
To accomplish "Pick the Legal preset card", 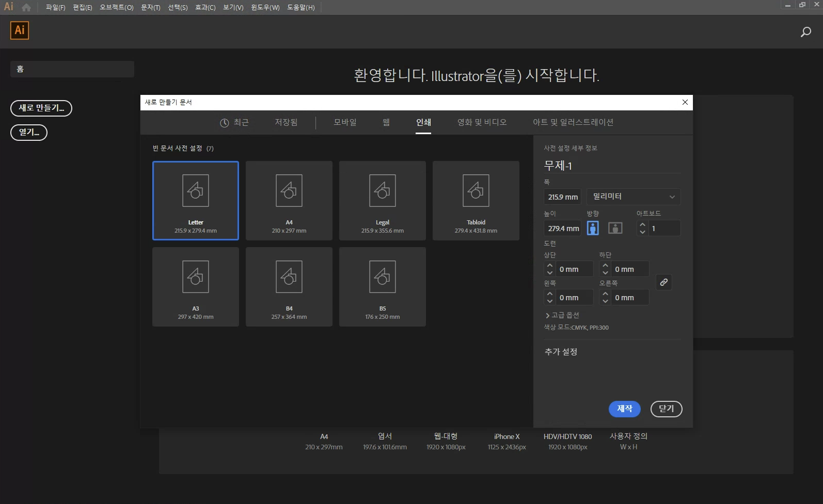I will pos(383,201).
